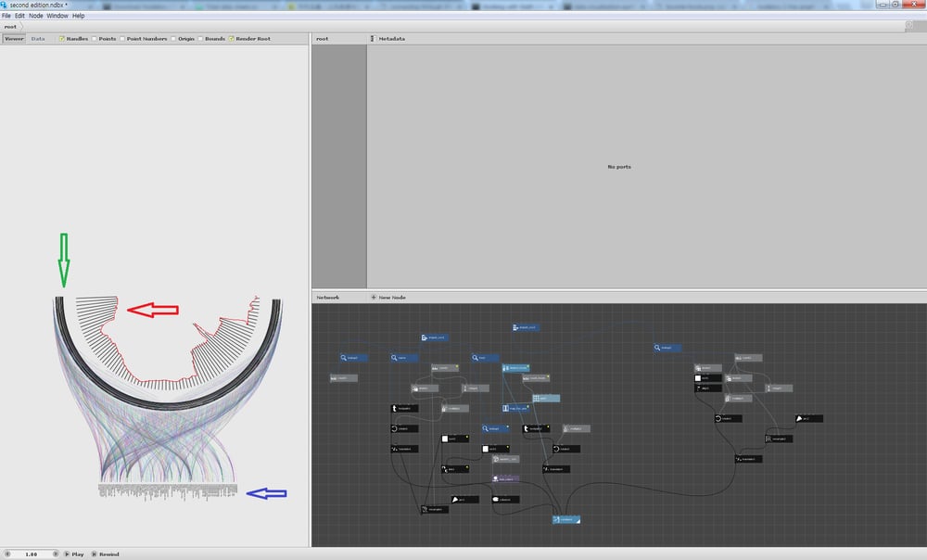
Task: Play the animation
Action: click(74, 554)
